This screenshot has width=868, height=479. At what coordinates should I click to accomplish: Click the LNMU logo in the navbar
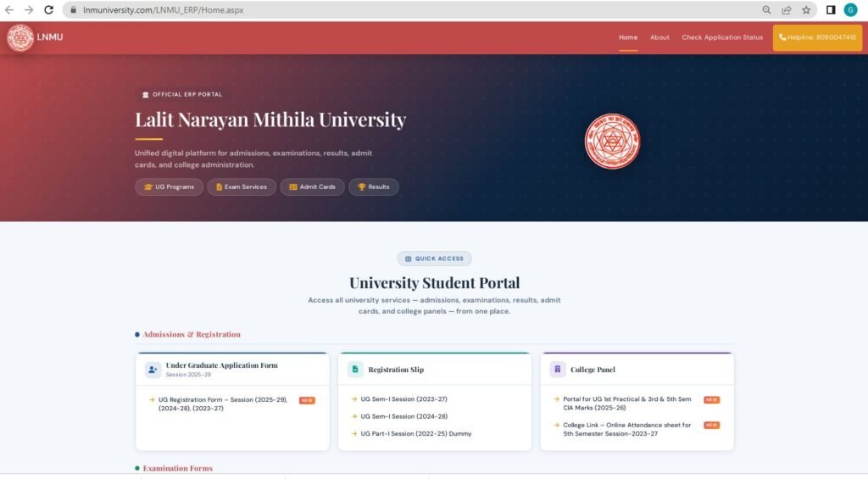20,37
